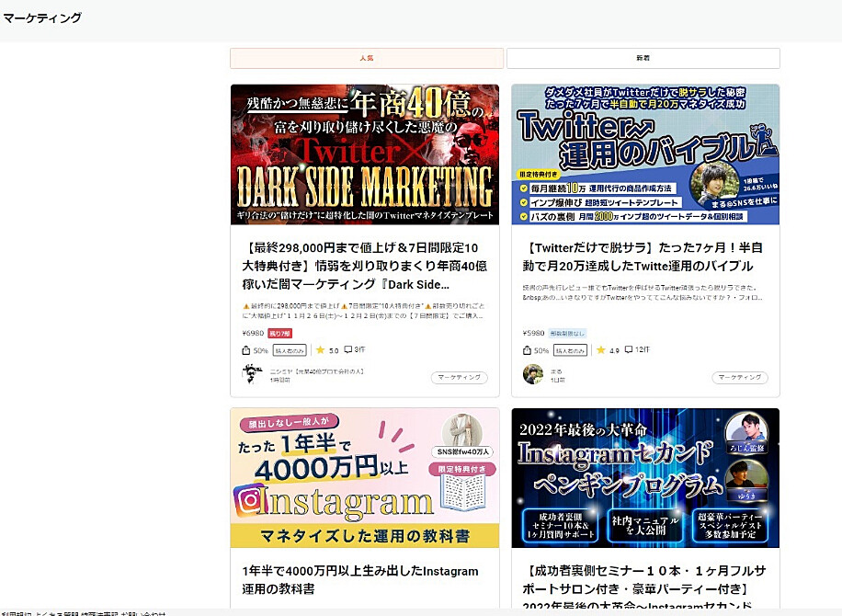Screen dimensions: 842x616
Task: Open ニシミヤ author avatar
Action: [x=252, y=374]
